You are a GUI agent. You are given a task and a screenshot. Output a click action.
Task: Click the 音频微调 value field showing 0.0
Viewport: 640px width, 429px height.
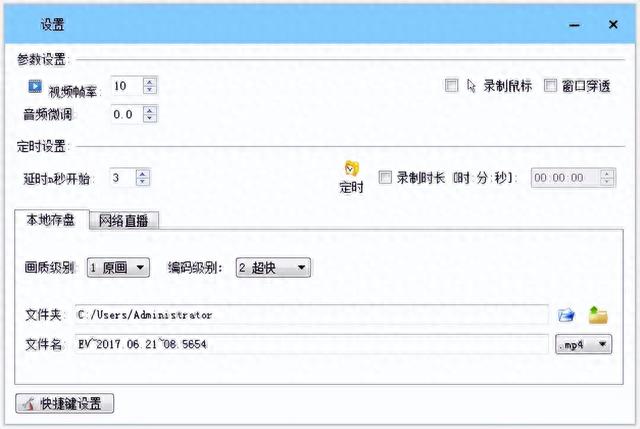tap(127, 114)
